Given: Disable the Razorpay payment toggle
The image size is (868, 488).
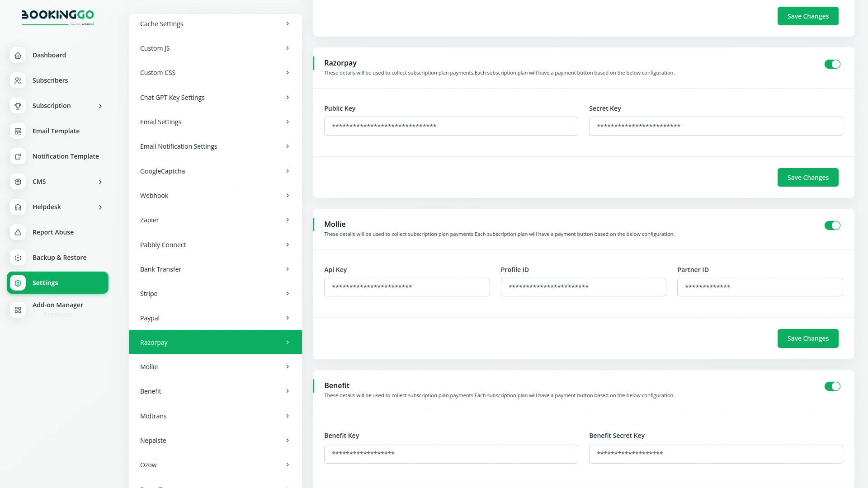Looking at the screenshot, I should (x=832, y=64).
